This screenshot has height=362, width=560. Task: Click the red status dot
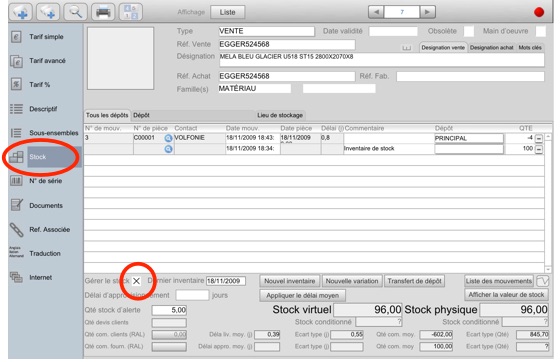pyautogui.click(x=539, y=12)
